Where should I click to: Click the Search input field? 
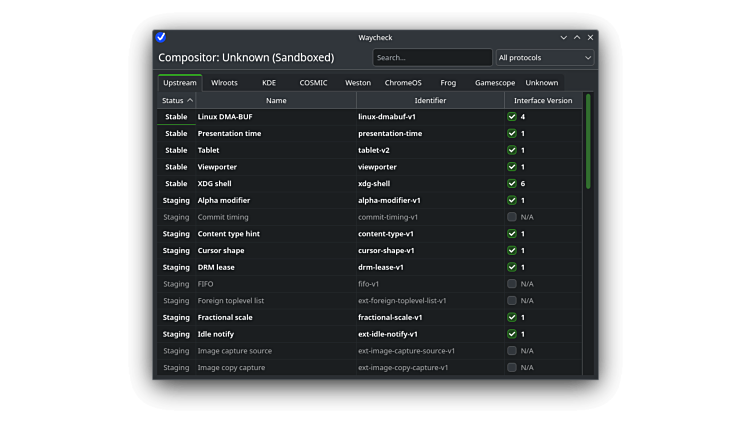[432, 58]
